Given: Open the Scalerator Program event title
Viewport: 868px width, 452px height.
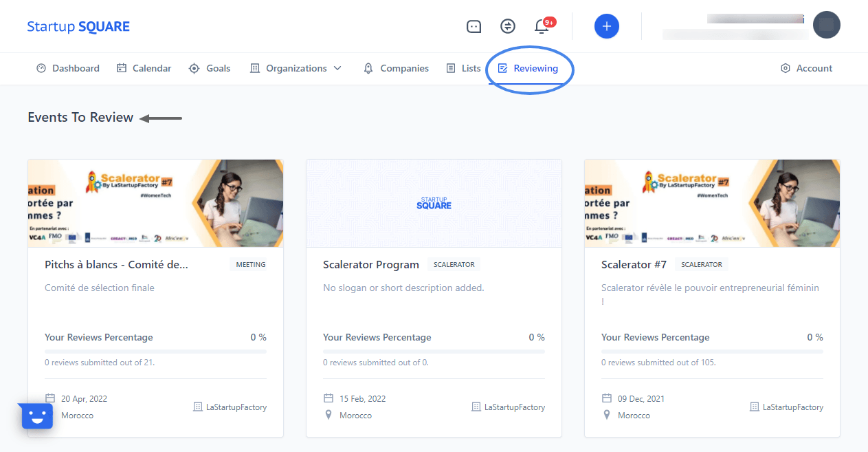Looking at the screenshot, I should [370, 264].
